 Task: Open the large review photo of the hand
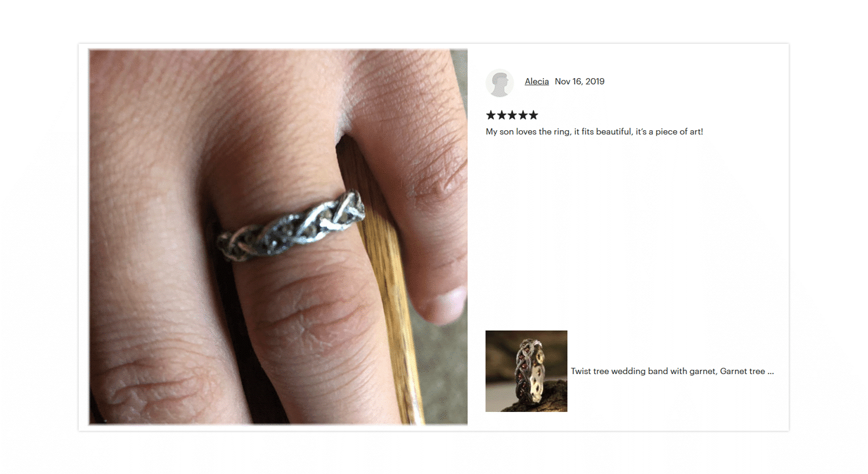[x=278, y=237]
